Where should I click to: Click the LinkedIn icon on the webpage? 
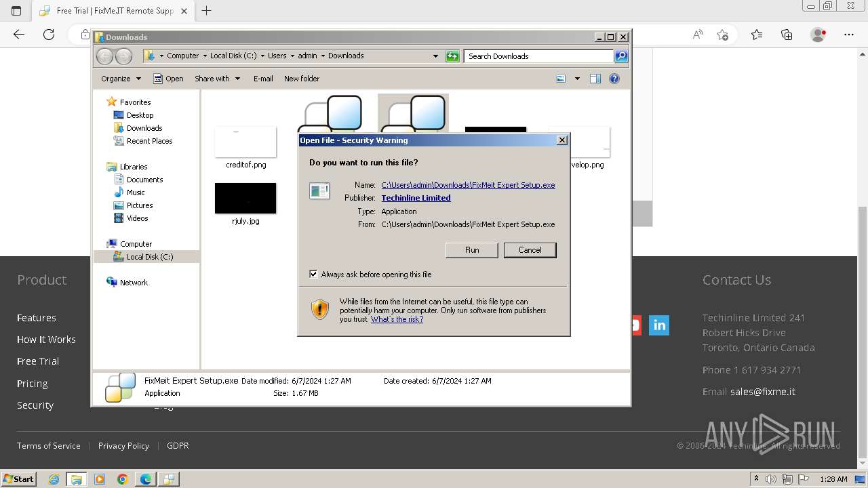coord(659,325)
